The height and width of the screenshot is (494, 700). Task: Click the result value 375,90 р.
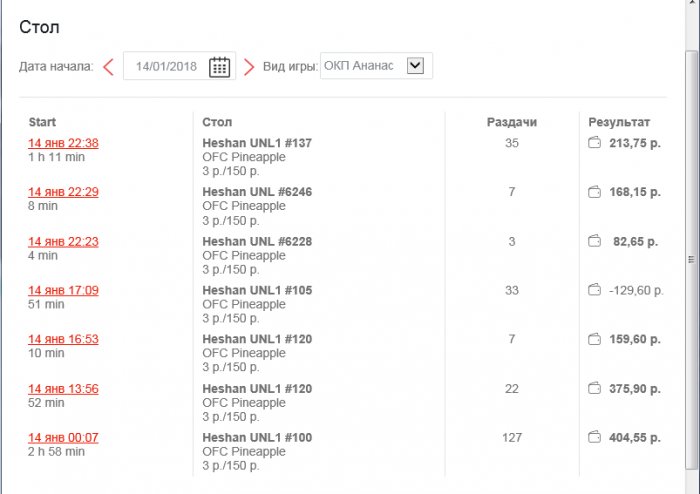click(x=635, y=389)
